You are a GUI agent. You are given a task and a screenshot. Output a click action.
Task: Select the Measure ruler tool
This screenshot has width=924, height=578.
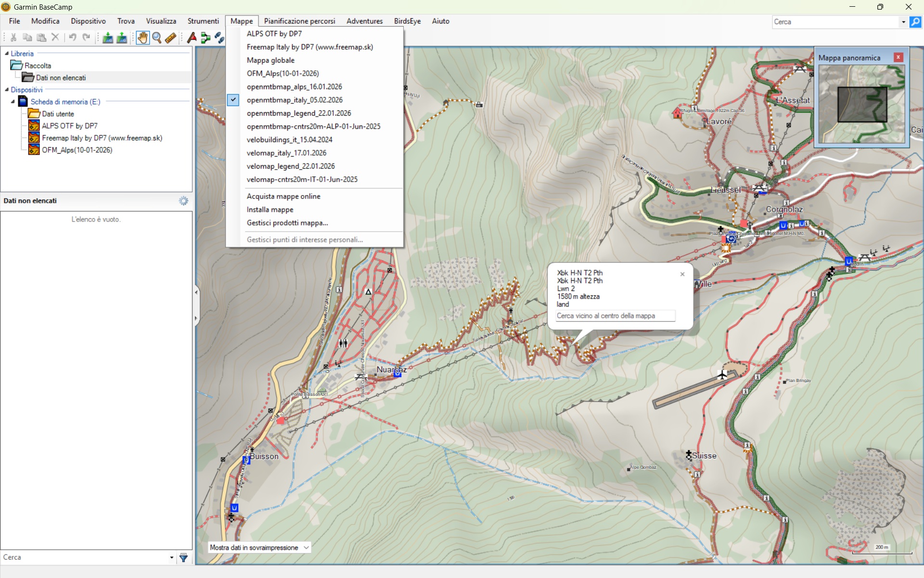click(x=170, y=38)
